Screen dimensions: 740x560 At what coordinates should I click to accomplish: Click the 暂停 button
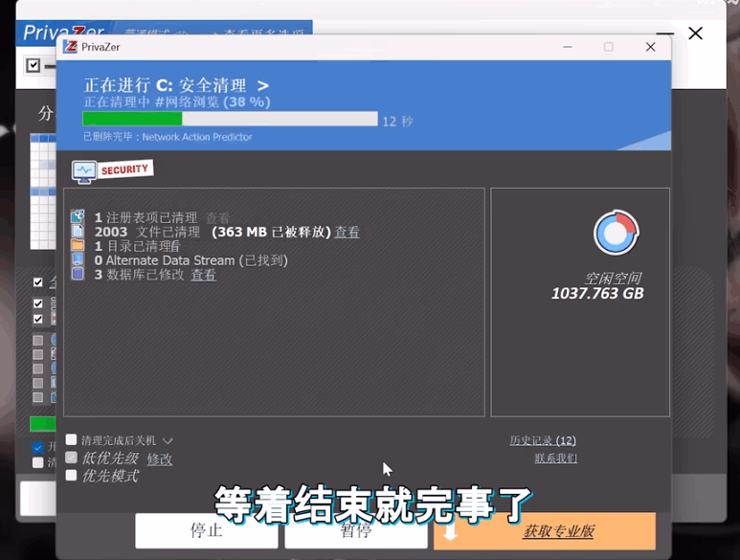point(356,530)
